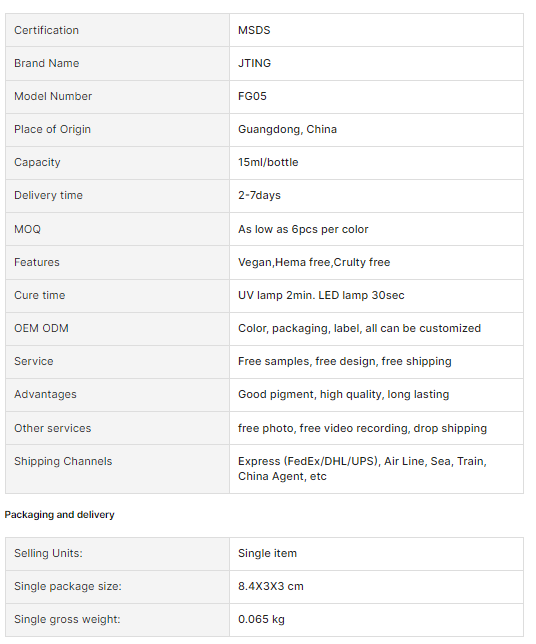Viewport: 536px width, 644px height.
Task: Select the 0.065 kg gross weight value
Action: pyautogui.click(x=261, y=619)
